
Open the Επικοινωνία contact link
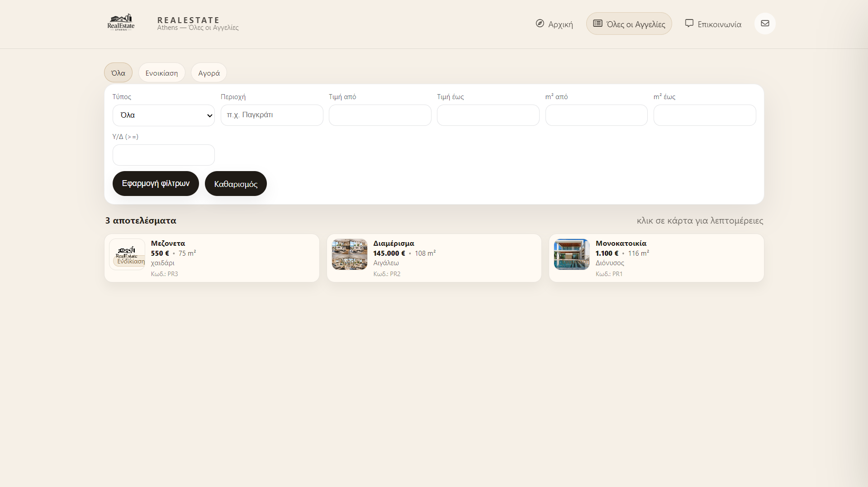713,24
